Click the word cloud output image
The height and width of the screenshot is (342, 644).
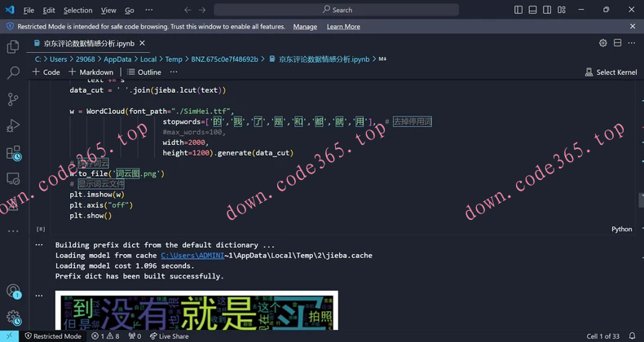tap(196, 310)
